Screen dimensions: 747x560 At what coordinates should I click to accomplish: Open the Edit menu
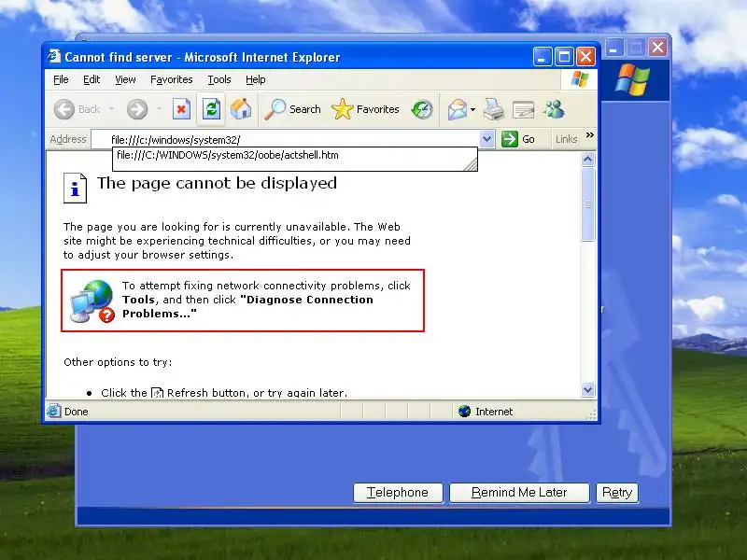pos(92,79)
